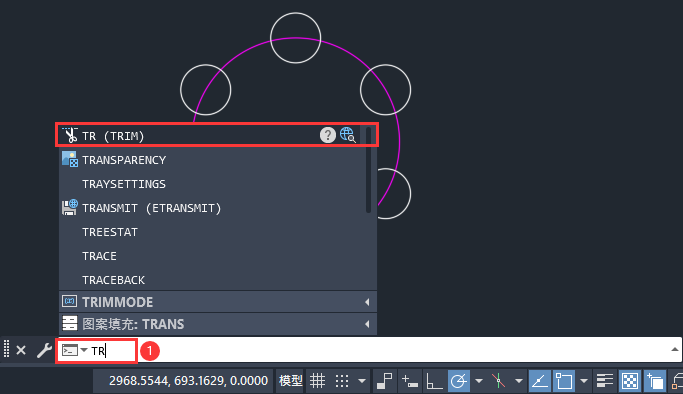Toggle transparency checkerboard icon in status bar
The height and width of the screenshot is (394, 683).
629,381
